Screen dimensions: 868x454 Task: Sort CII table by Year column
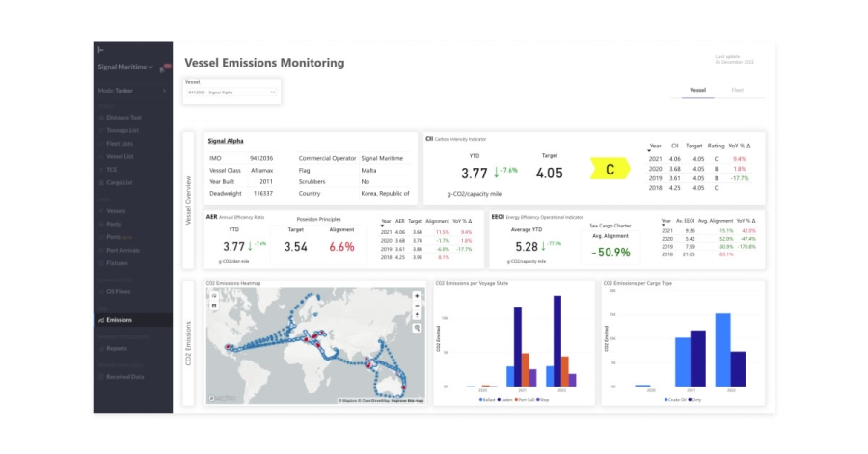[x=655, y=147]
